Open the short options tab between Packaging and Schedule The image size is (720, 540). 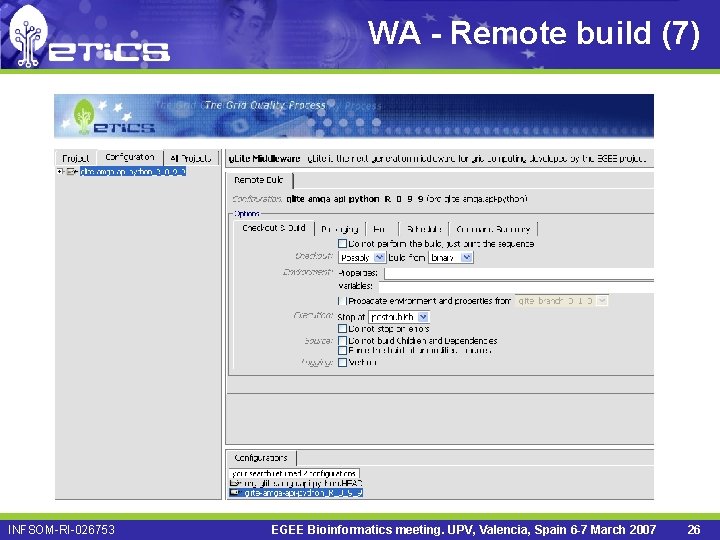[x=382, y=229]
